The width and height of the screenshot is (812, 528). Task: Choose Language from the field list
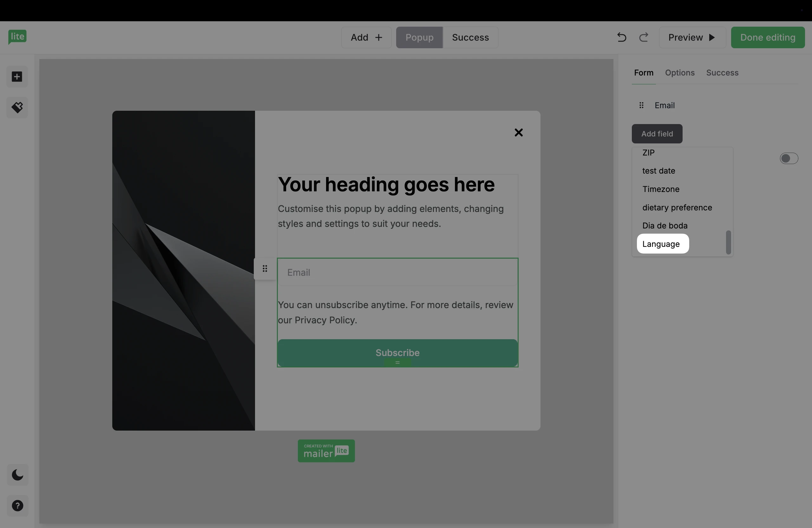click(x=662, y=244)
